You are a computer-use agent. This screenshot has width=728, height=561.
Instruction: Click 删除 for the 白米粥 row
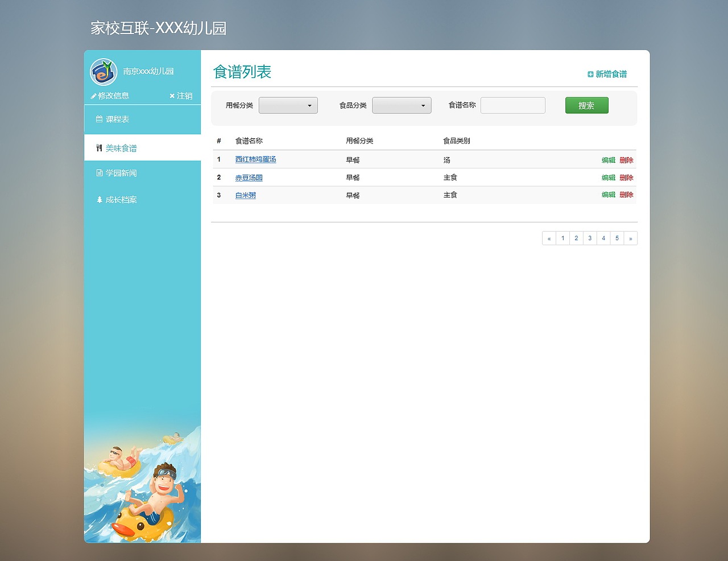click(x=626, y=195)
